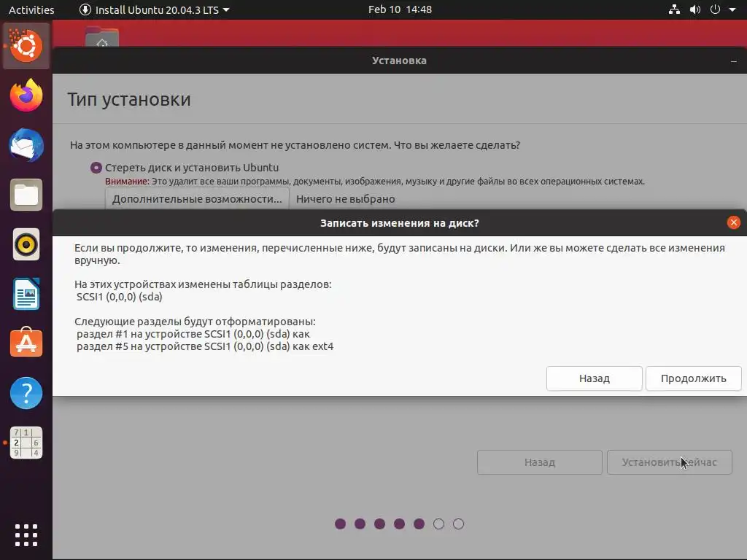
Task: Select 'Стереть диск и установить Ubuntu' radio
Action: [x=96, y=168]
